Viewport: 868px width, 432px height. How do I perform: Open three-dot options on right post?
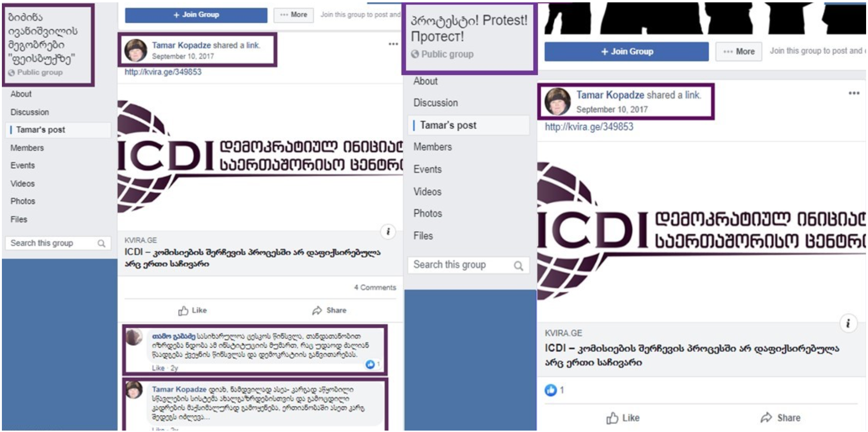pos(854,93)
